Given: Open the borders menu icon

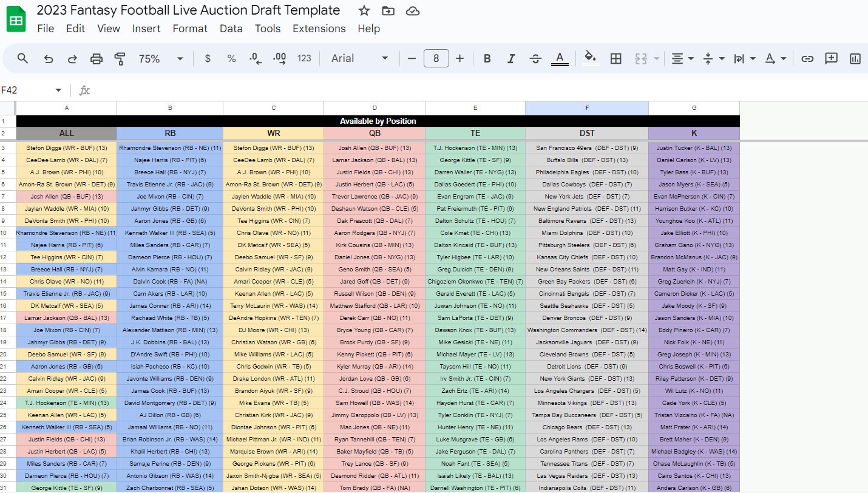Looking at the screenshot, I should pyautogui.click(x=615, y=58).
